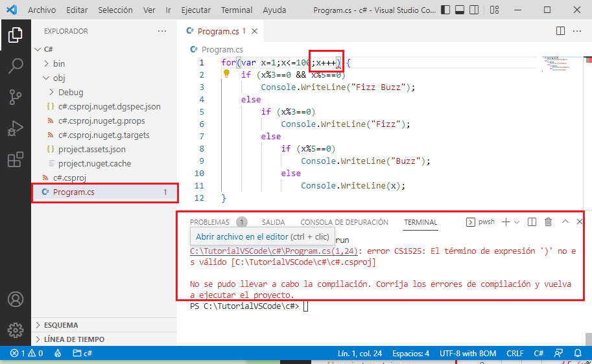This screenshot has height=364, width=592.
Task: Open the Ver menu
Action: (x=149, y=10)
